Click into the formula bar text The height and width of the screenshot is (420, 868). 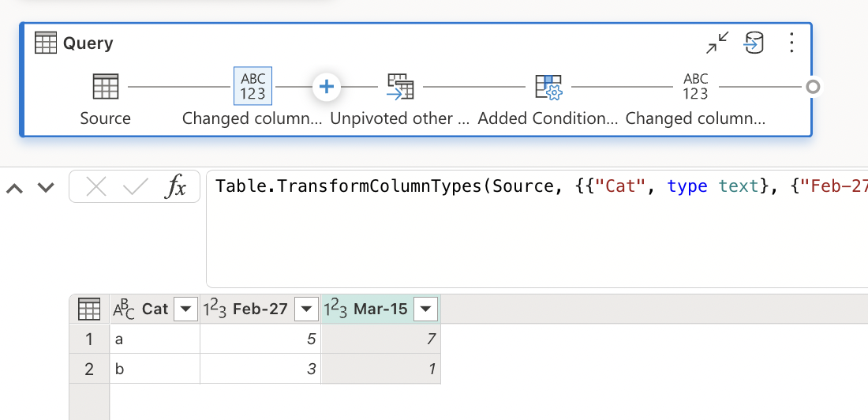(x=537, y=229)
